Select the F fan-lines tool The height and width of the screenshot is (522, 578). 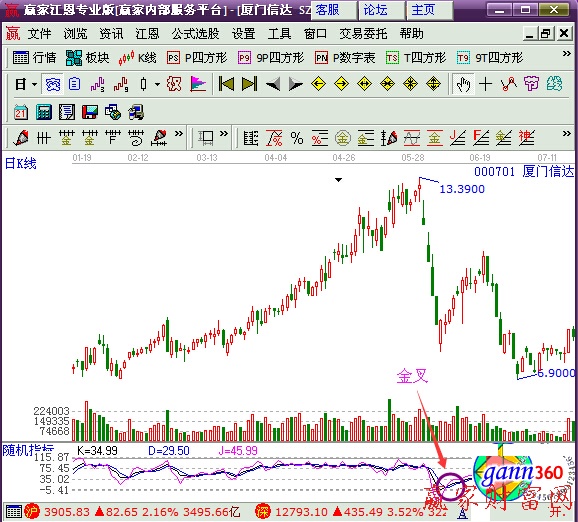click(x=113, y=138)
